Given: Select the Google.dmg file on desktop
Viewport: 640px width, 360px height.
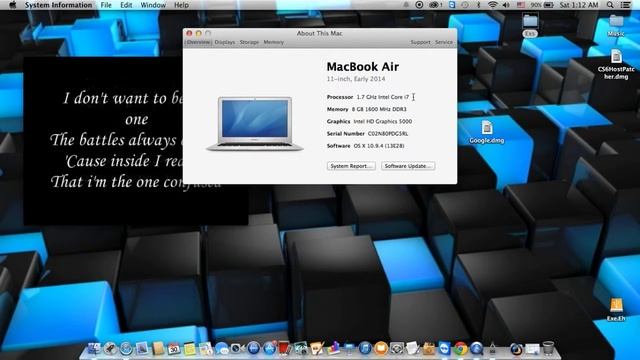Looking at the screenshot, I should (487, 132).
